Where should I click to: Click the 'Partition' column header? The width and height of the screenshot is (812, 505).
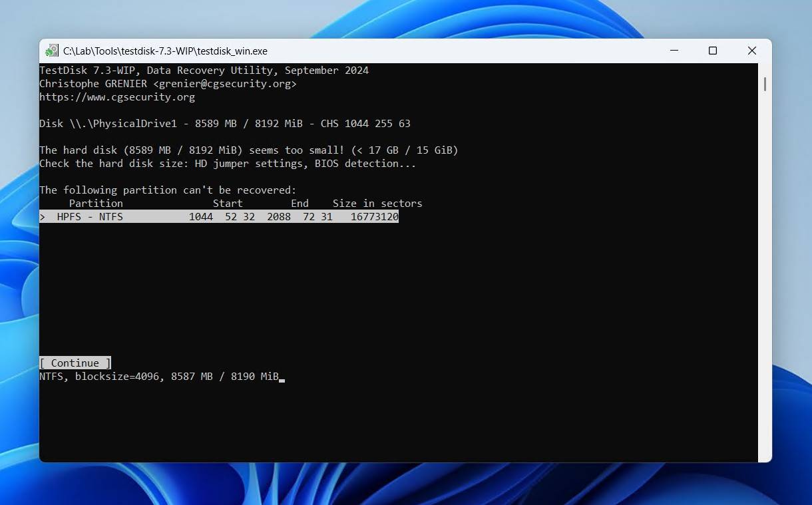(x=96, y=204)
